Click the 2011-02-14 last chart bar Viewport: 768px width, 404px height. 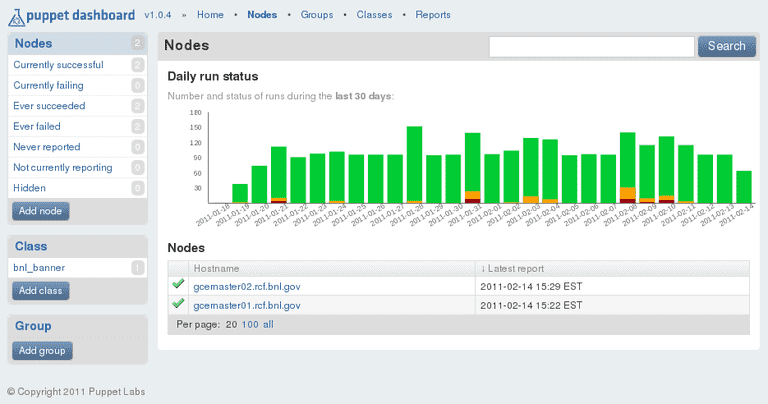tap(744, 187)
